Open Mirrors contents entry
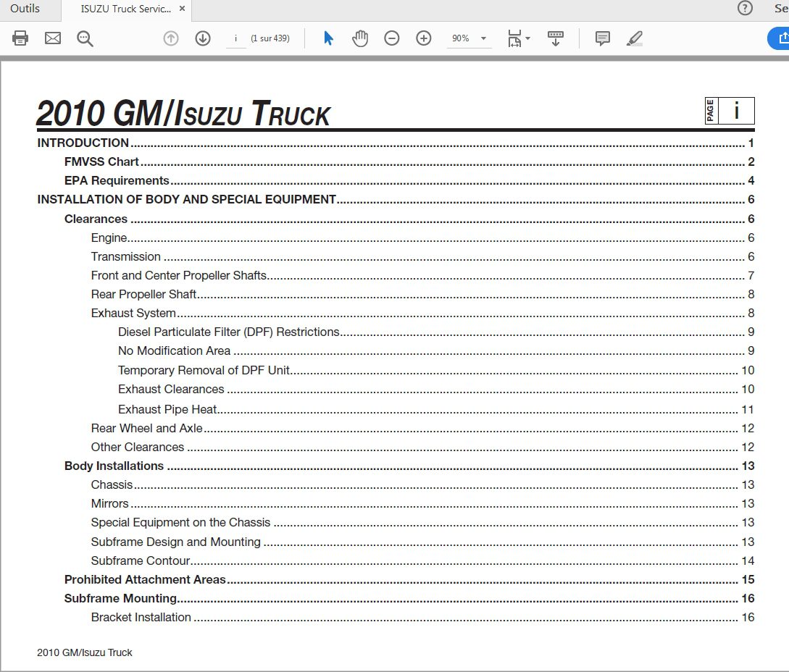The width and height of the screenshot is (789, 672). click(x=422, y=503)
